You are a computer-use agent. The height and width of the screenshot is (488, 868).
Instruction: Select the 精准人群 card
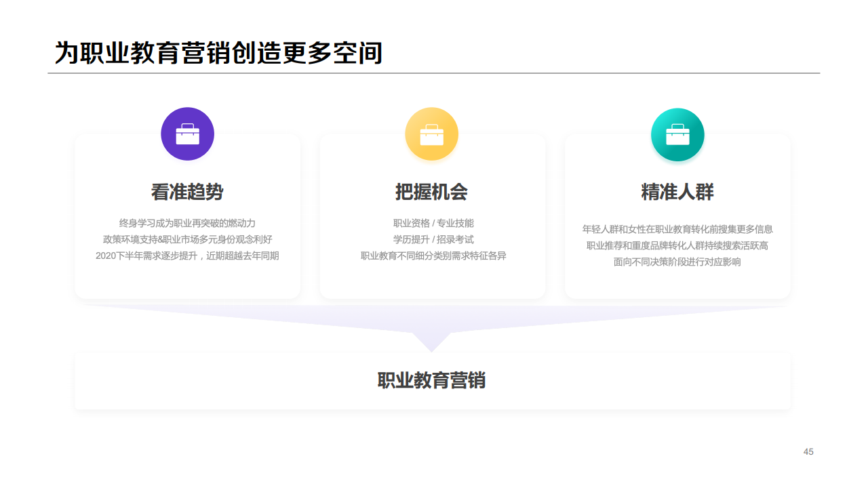[677, 217]
